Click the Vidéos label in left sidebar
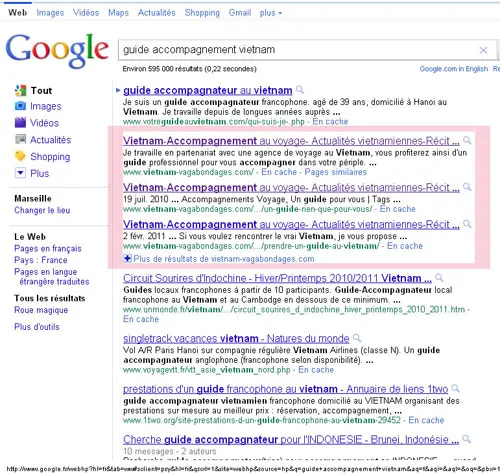The width and height of the screenshot is (500, 473). click(x=44, y=123)
